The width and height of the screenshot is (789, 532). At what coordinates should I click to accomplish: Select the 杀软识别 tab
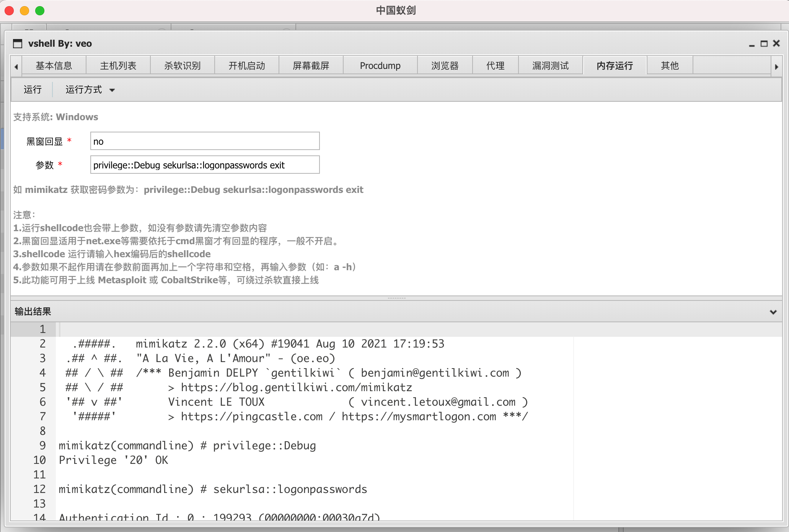pyautogui.click(x=183, y=66)
